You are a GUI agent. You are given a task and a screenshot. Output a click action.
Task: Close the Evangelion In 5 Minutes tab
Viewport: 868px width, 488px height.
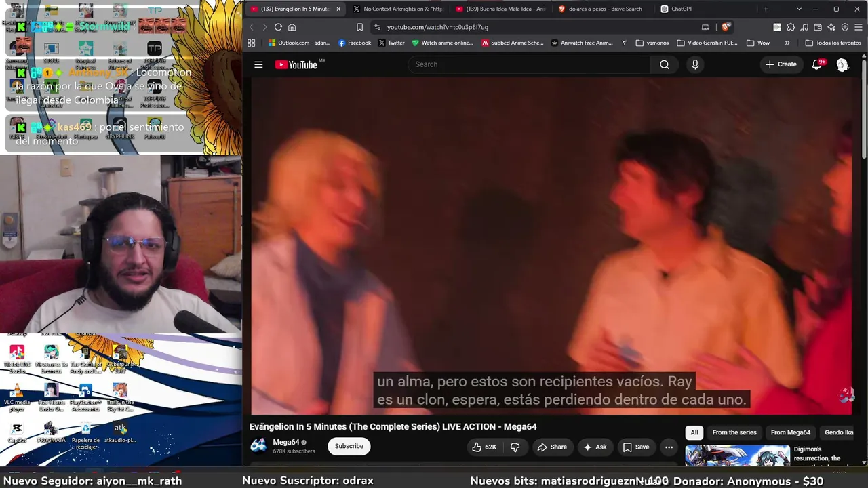[338, 9]
